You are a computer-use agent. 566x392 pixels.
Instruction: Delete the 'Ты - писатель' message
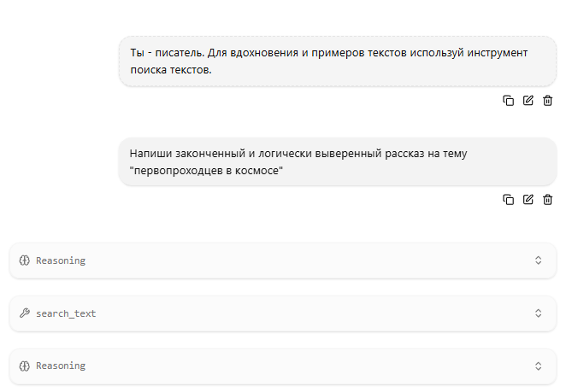(547, 101)
